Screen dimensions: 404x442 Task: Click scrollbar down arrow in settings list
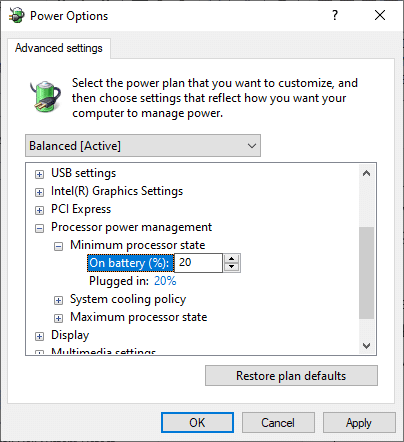click(x=367, y=346)
